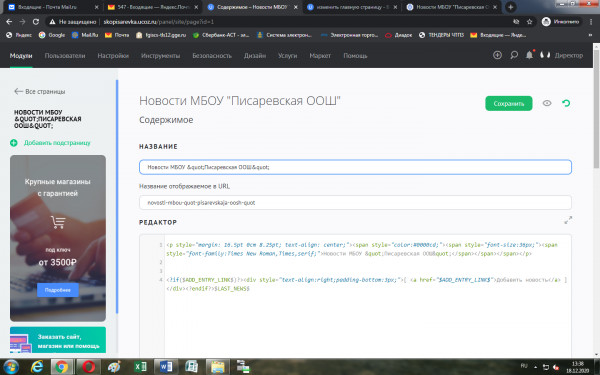Screen dimensions: 600x375
Task: Open the Модули menu
Action: (x=21, y=55)
